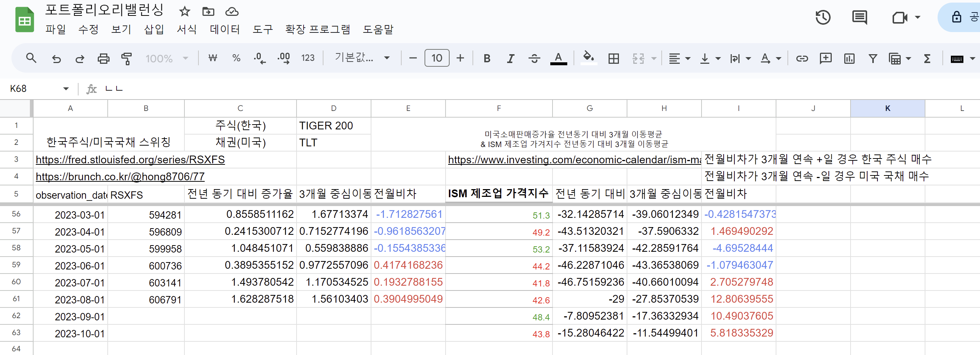Open horizontal align dropdown
Screen dimensions: 980x355
pos(679,59)
